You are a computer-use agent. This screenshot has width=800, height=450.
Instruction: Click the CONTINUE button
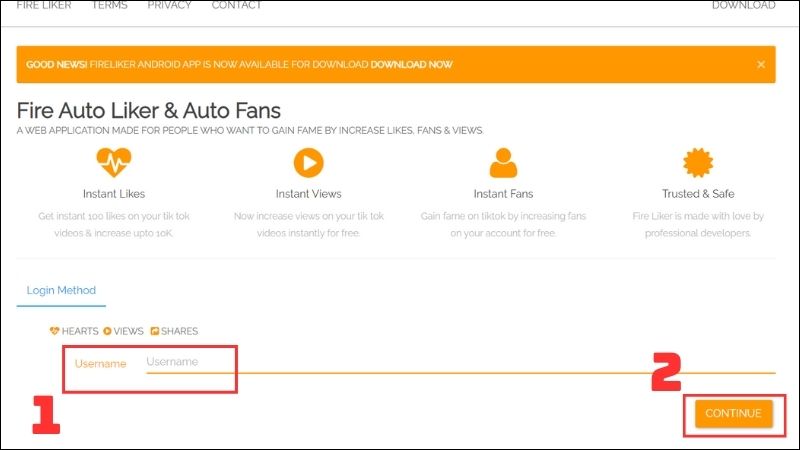click(733, 413)
